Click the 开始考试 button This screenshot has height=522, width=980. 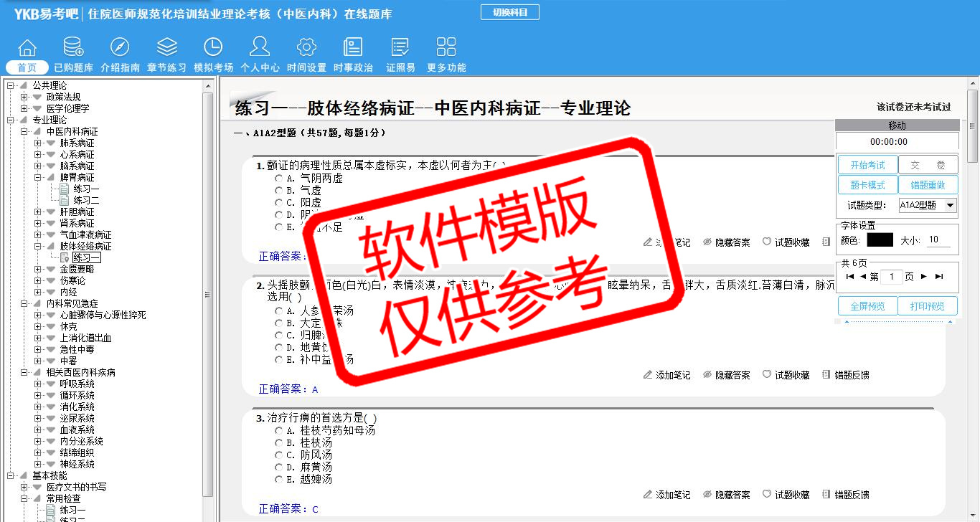[x=867, y=165]
